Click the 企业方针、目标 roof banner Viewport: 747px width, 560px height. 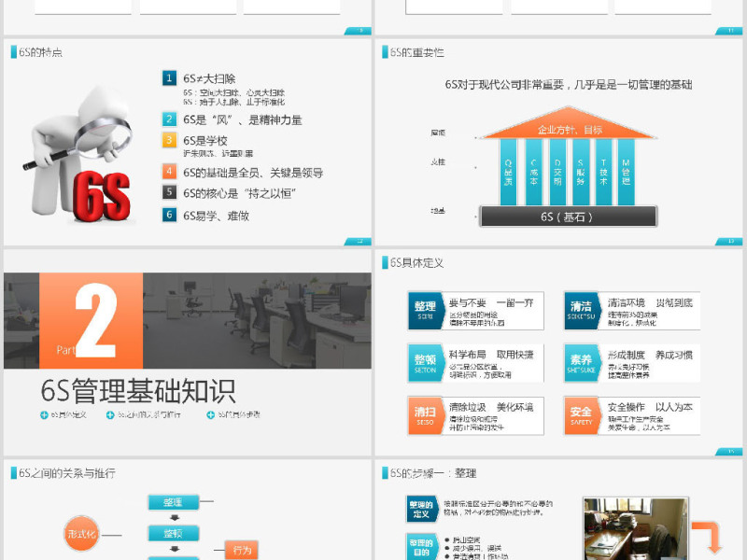coord(570,129)
